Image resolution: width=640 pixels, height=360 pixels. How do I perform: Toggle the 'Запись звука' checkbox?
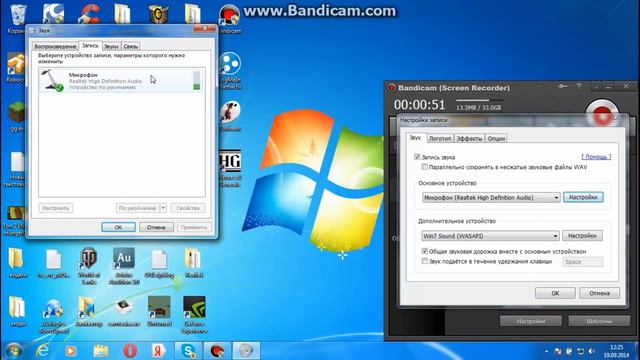pyautogui.click(x=417, y=157)
